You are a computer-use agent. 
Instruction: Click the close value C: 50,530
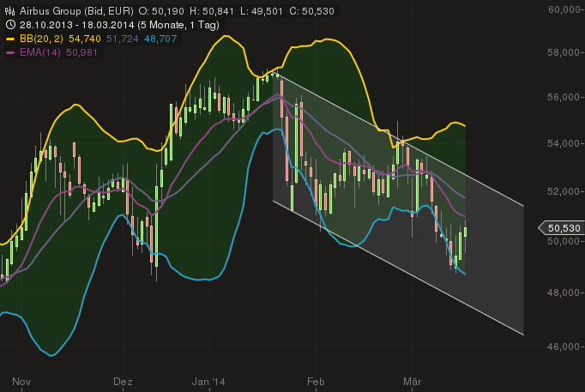click(x=311, y=11)
